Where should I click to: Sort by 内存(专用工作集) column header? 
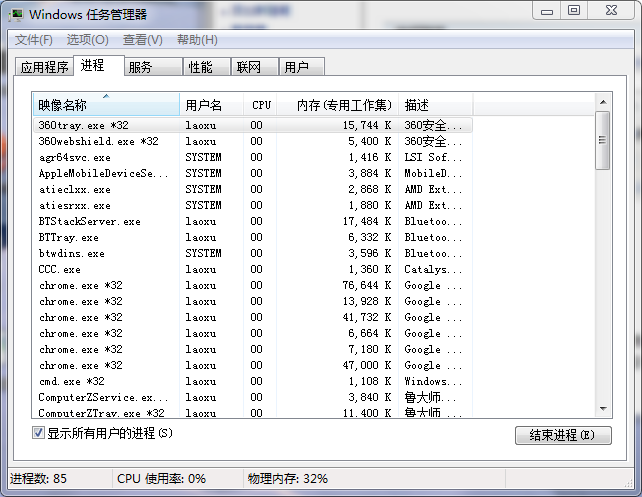point(338,105)
